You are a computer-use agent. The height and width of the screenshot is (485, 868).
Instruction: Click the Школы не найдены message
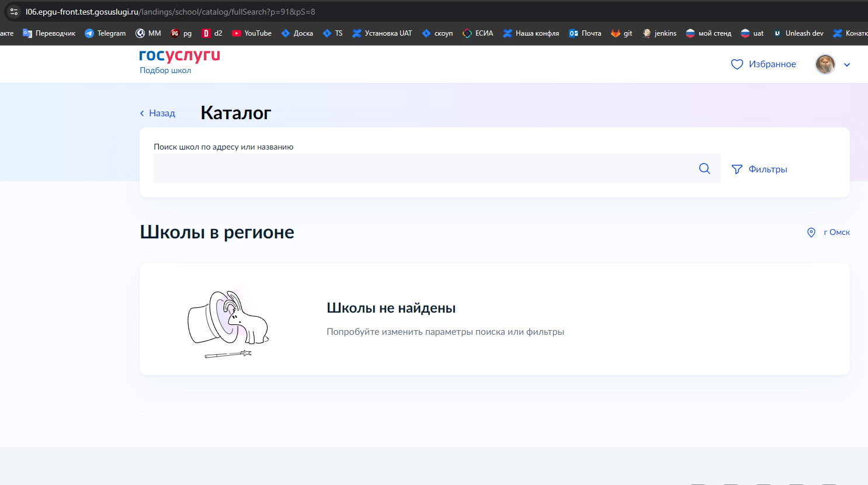(x=391, y=308)
